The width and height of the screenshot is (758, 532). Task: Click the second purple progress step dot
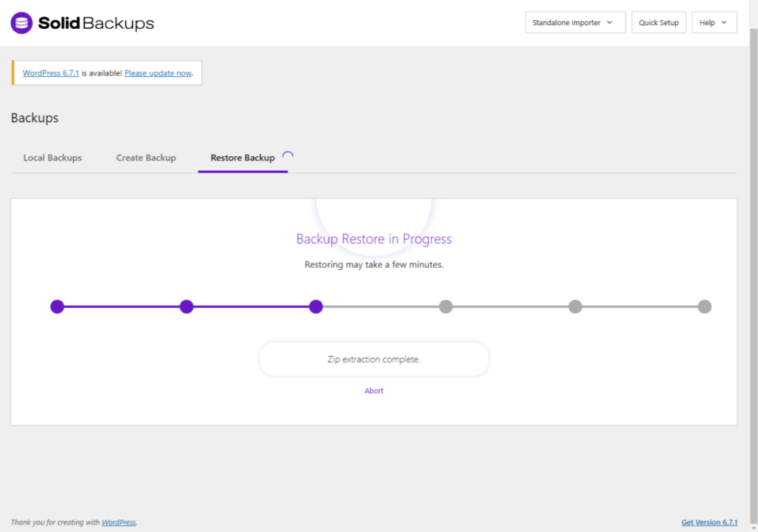187,306
